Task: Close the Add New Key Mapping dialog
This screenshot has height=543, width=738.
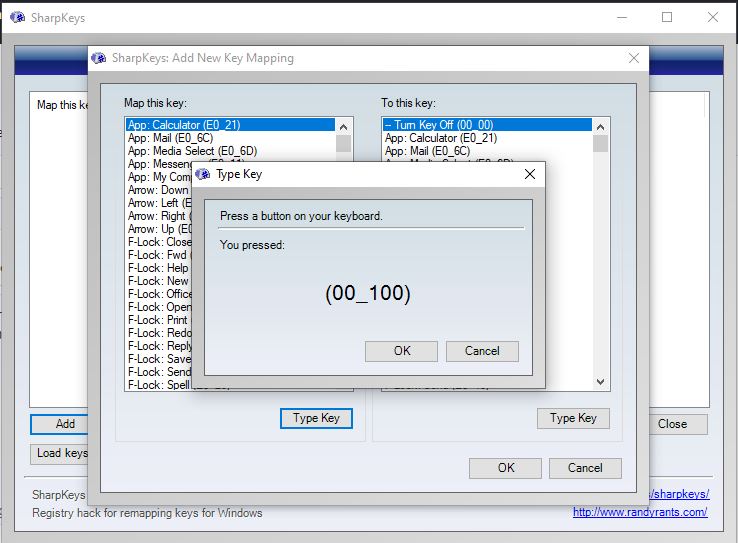Action: pos(634,58)
